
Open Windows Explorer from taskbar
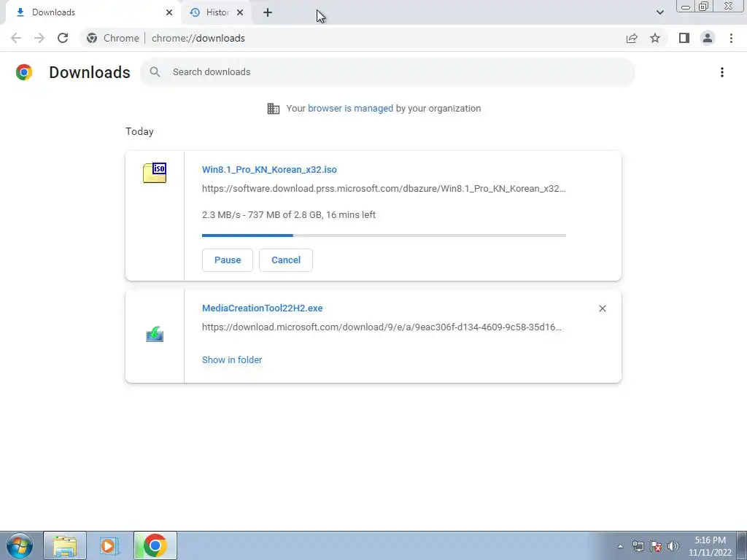pyautogui.click(x=65, y=545)
